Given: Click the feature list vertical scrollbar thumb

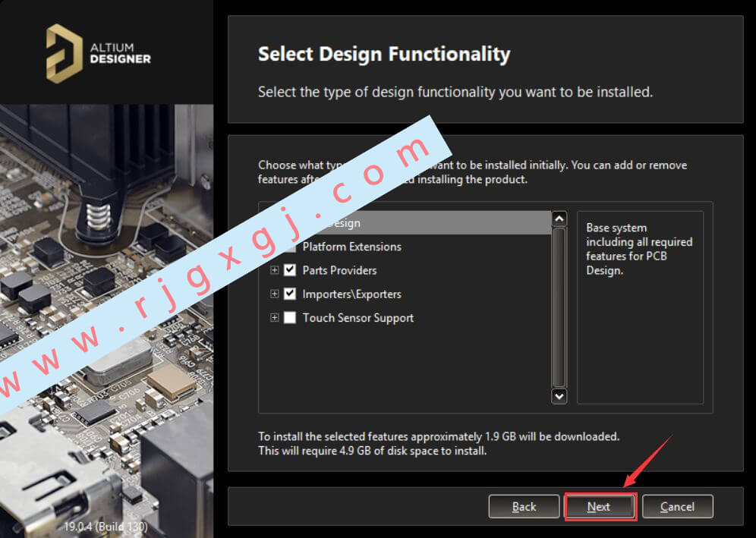Looking at the screenshot, I should (x=559, y=307).
